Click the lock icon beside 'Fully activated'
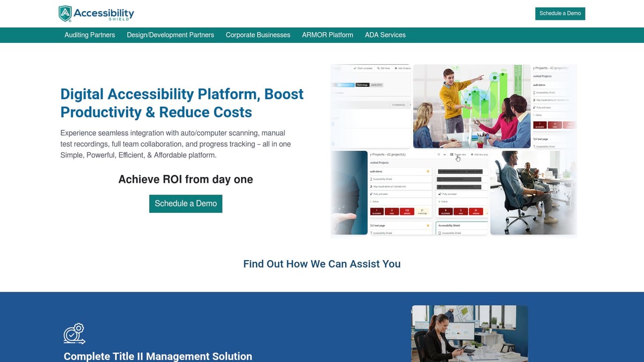Image resolution: width=644 pixels, height=362 pixels. click(x=371, y=194)
